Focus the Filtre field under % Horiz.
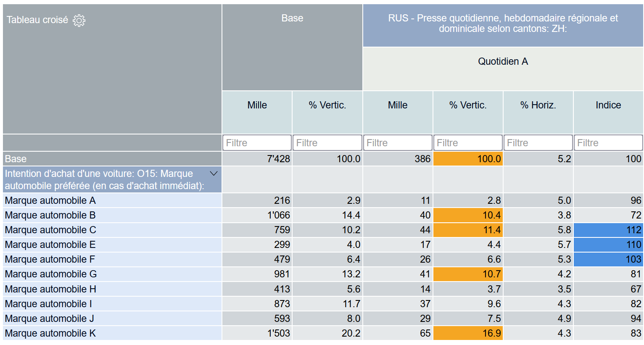Viewport: 644px width, 345px height. tap(538, 143)
